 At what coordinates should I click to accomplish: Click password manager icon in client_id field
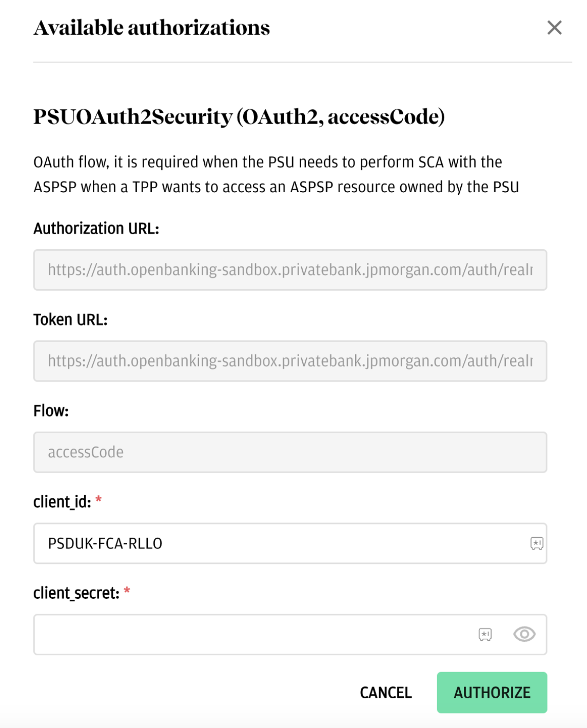click(x=536, y=543)
